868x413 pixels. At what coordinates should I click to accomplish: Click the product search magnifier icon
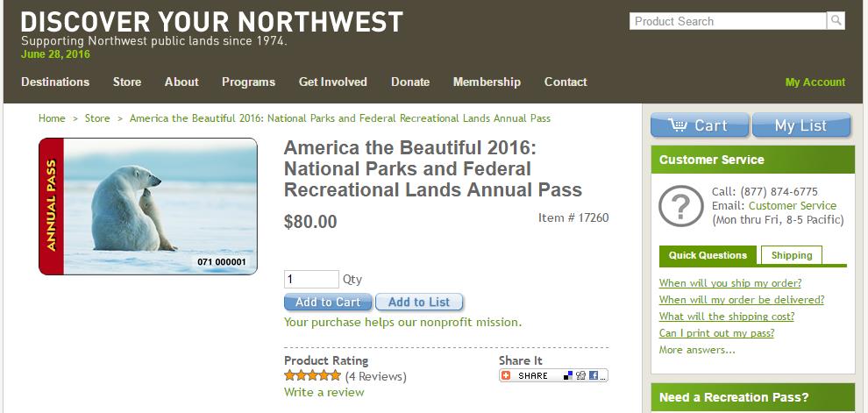pos(836,21)
